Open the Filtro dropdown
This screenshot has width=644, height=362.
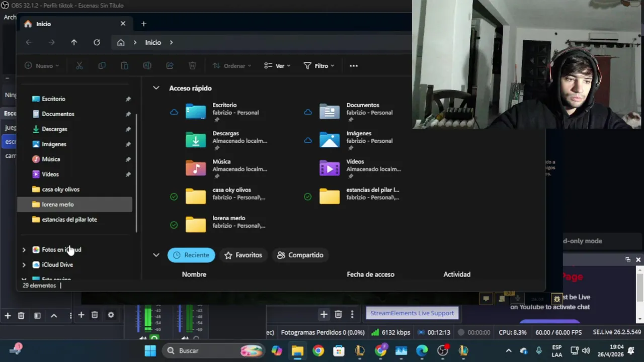[319, 66]
